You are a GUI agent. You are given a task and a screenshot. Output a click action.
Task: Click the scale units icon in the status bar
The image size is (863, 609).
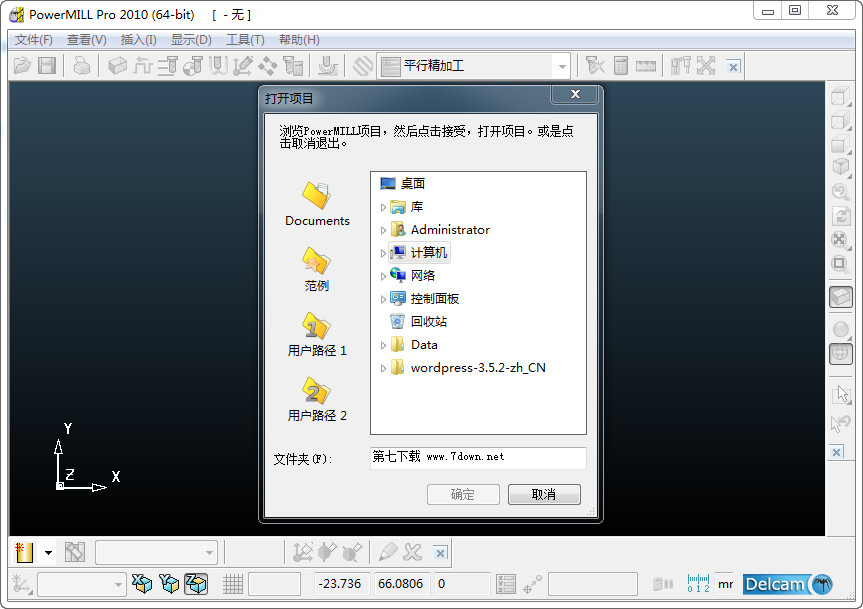[x=698, y=584]
